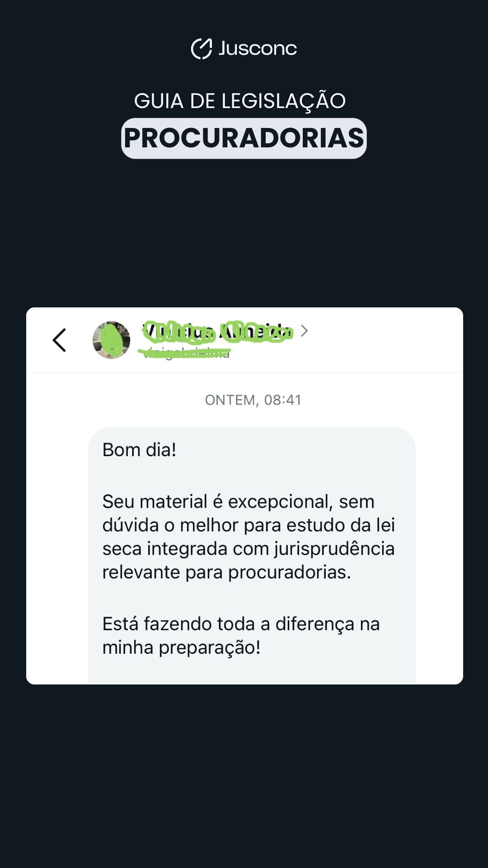This screenshot has height=868, width=488.
Task: Click the PROCURADORIAS badge
Action: coord(244,138)
